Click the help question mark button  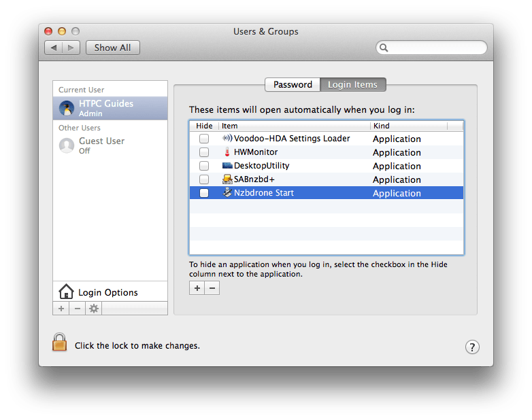472,347
